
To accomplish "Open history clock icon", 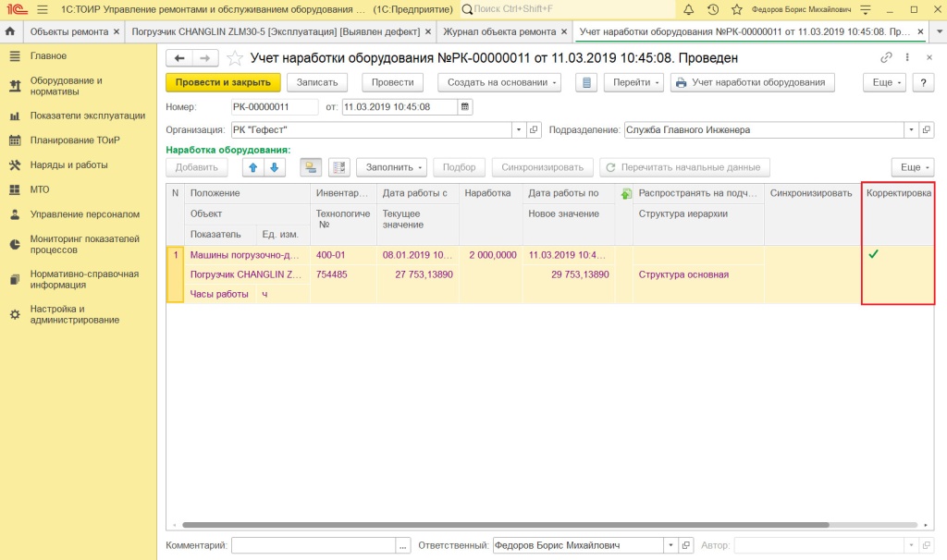I will [x=713, y=9].
